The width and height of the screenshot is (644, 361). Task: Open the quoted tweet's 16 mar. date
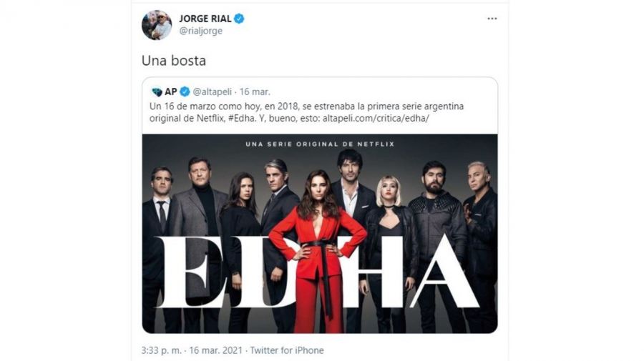click(255, 92)
